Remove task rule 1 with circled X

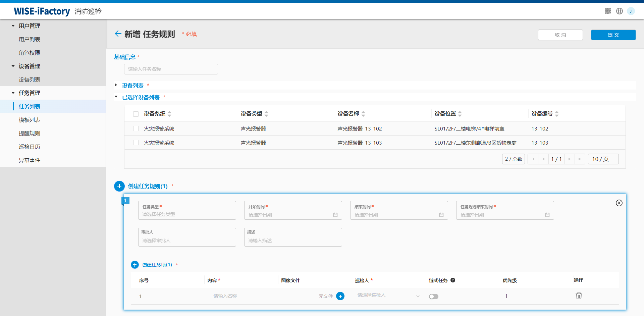tap(619, 203)
